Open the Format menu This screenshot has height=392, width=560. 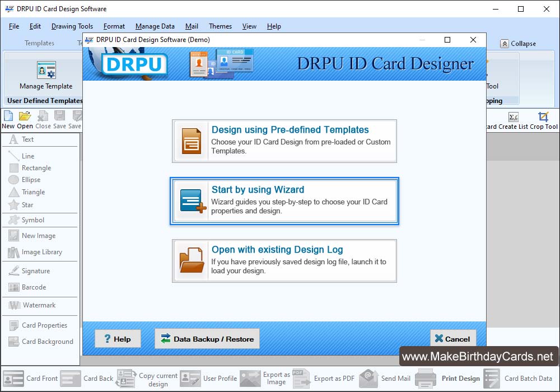tap(114, 26)
